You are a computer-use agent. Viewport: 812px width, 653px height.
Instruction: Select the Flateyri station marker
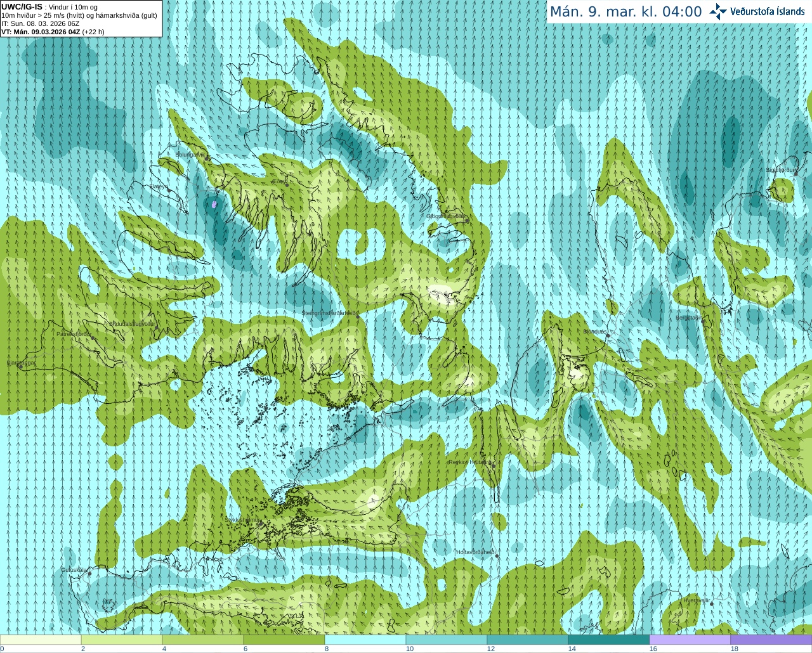(x=169, y=190)
